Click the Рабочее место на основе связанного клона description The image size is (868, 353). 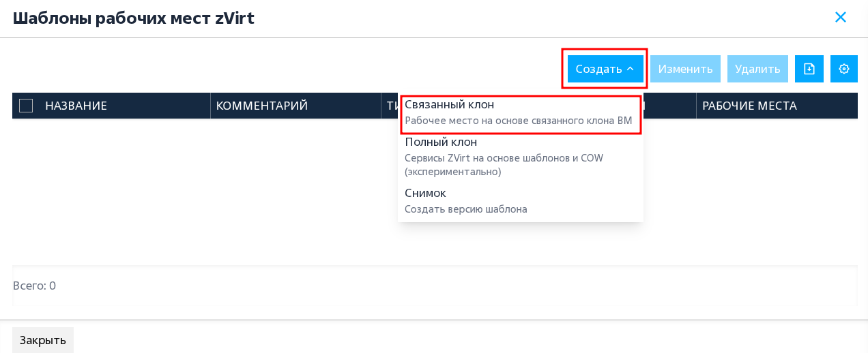click(x=519, y=121)
